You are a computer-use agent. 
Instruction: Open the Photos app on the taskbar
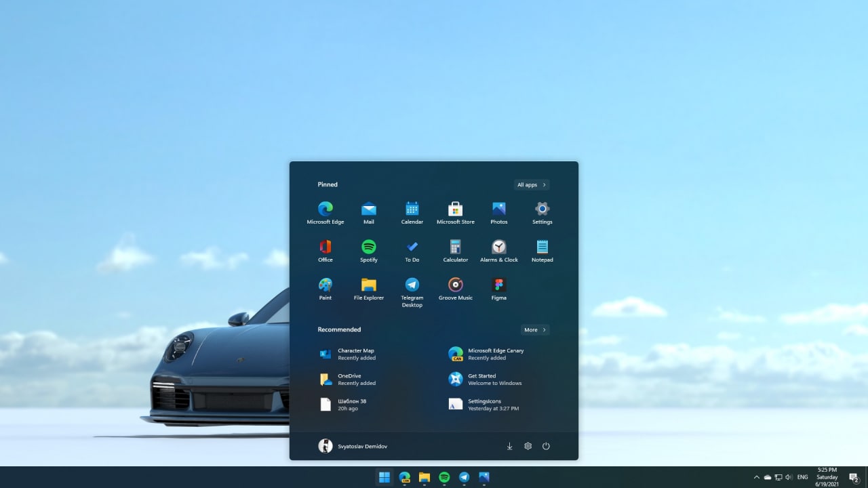[484, 477]
